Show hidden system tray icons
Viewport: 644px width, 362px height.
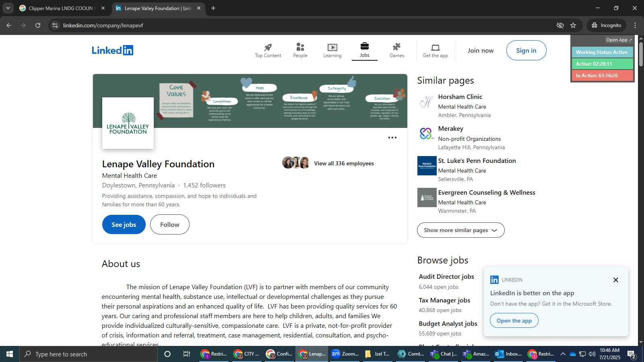click(x=563, y=354)
